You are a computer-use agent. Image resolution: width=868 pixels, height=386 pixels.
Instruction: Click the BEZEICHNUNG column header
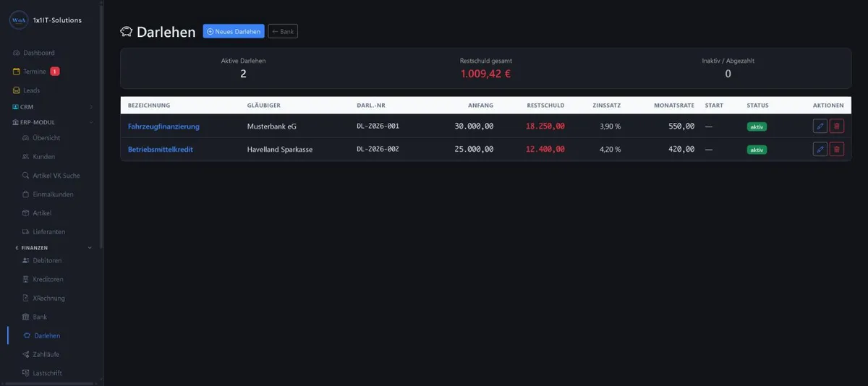(149, 106)
